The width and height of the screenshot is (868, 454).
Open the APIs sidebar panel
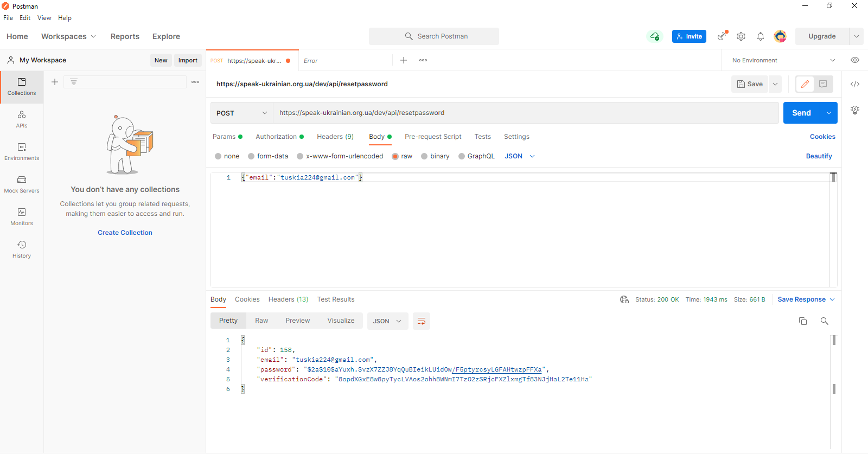[22, 119]
